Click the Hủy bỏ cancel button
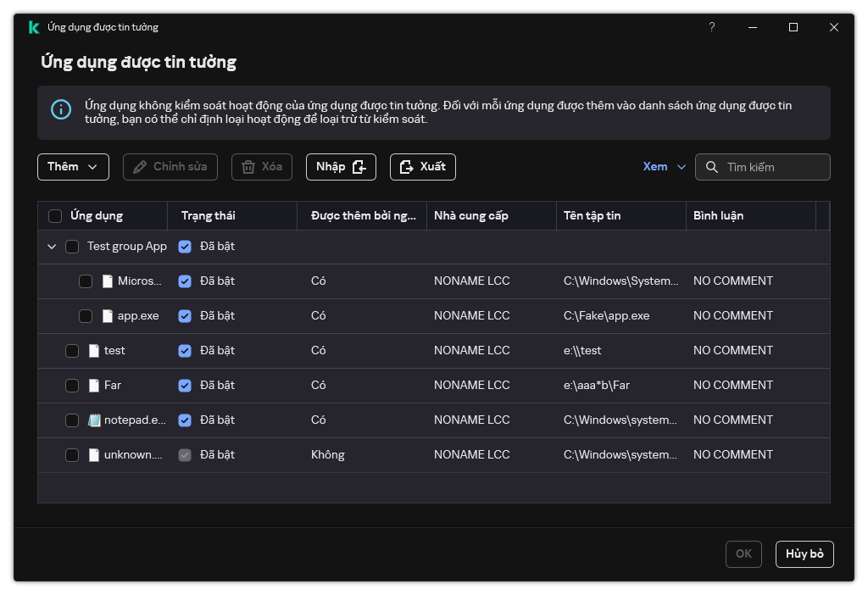The height and width of the screenshot is (595, 868). tap(804, 553)
